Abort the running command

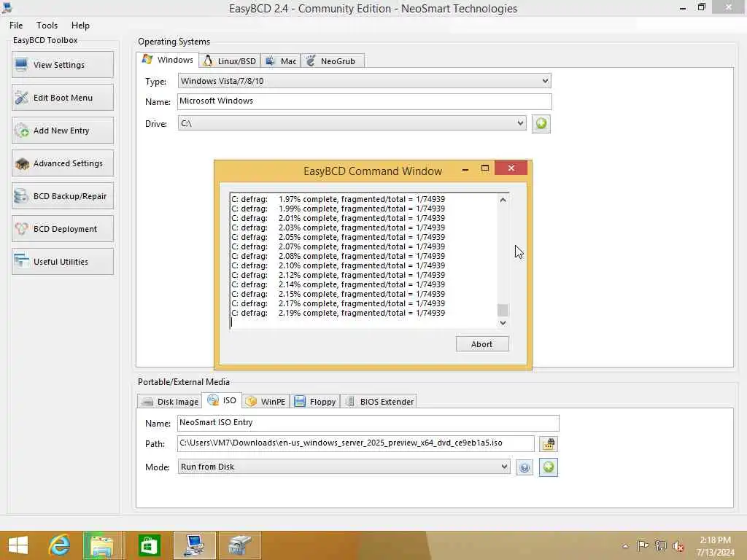[x=482, y=344]
